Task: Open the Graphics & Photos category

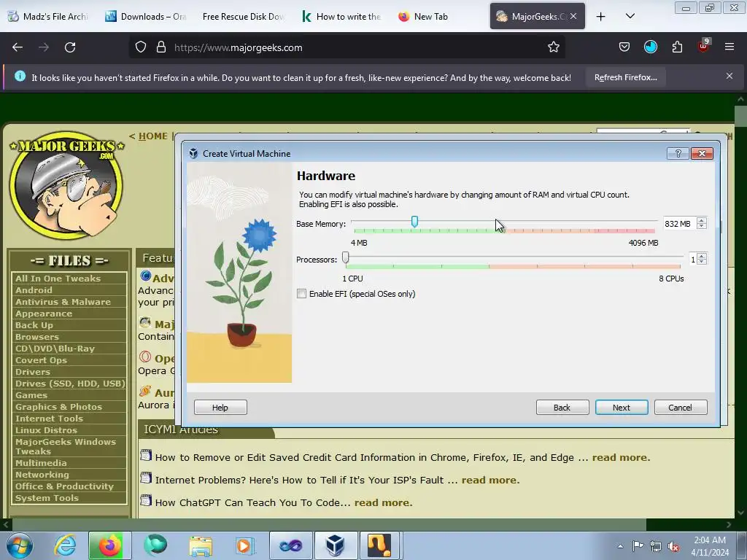Action: pyautogui.click(x=58, y=407)
